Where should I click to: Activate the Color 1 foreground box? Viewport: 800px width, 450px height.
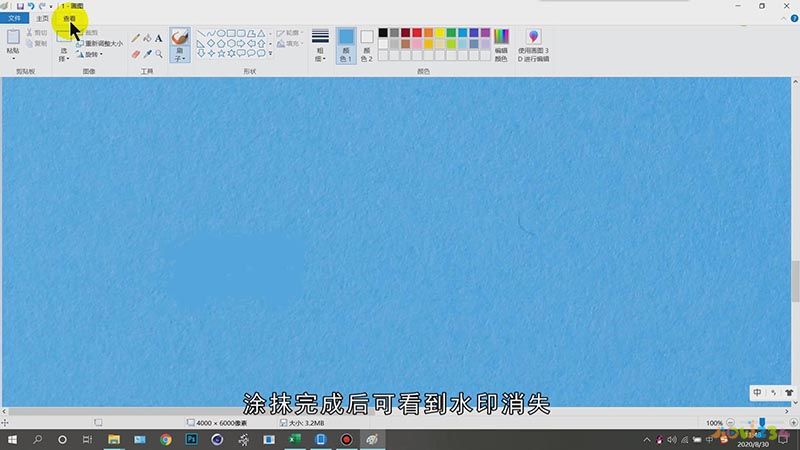coord(346,45)
